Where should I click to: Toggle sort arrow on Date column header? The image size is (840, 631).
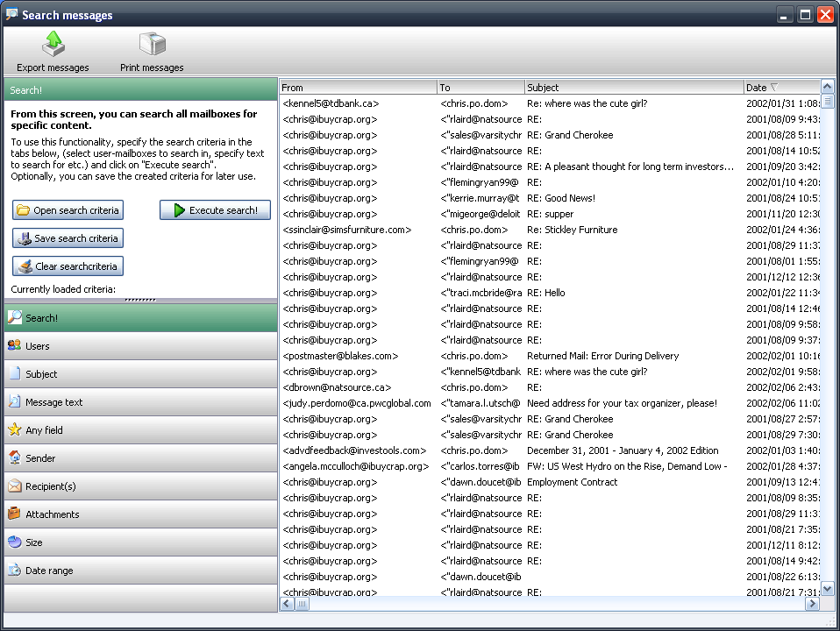click(x=774, y=88)
